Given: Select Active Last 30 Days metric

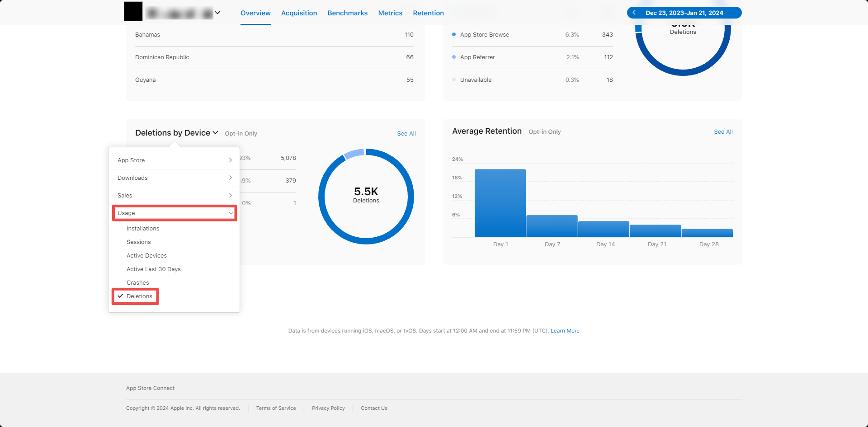Looking at the screenshot, I should [x=154, y=269].
